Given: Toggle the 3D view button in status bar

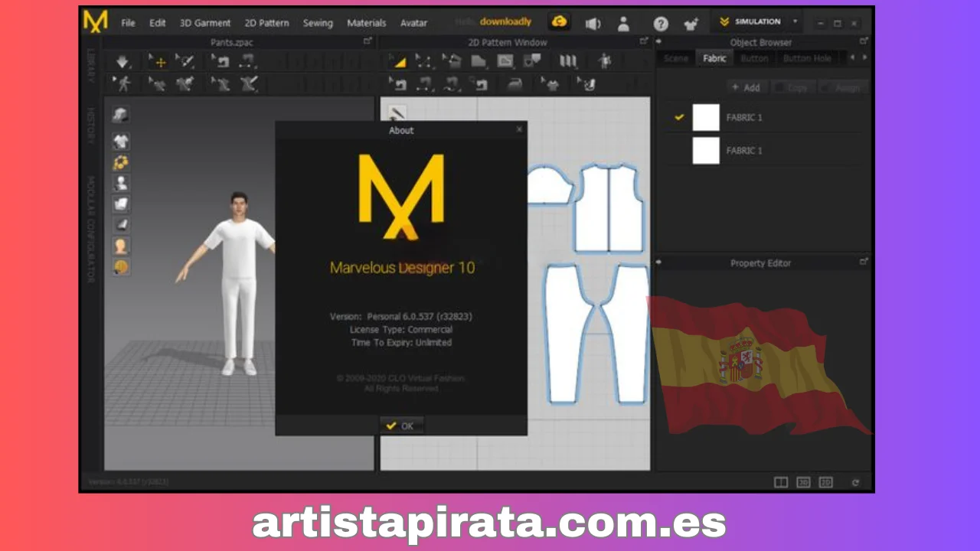Looking at the screenshot, I should coord(803,482).
